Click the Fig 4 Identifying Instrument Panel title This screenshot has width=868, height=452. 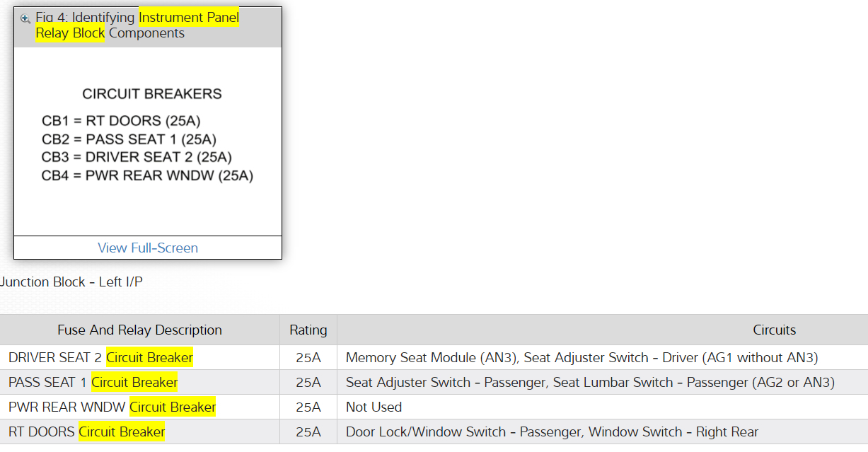tap(137, 25)
